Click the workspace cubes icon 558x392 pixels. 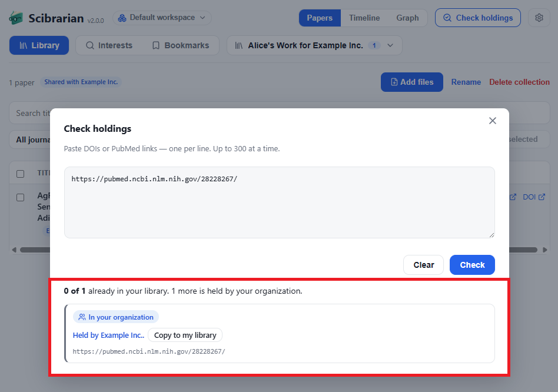122,18
